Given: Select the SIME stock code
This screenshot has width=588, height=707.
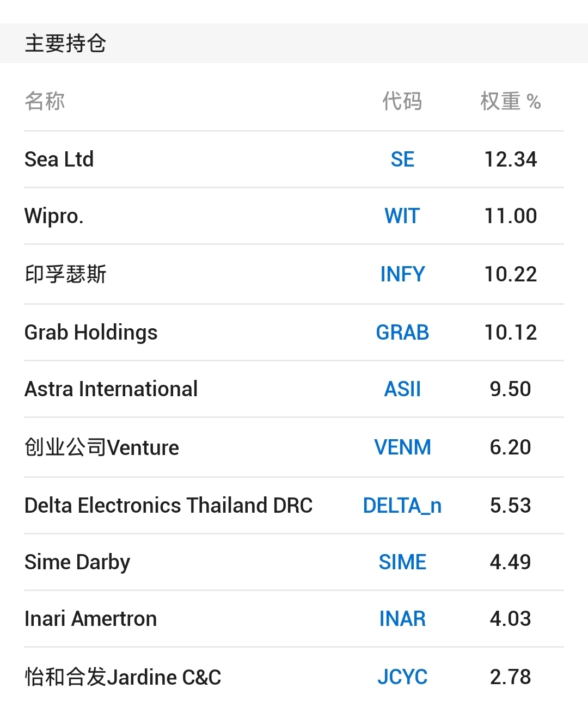Looking at the screenshot, I should pos(402,562).
